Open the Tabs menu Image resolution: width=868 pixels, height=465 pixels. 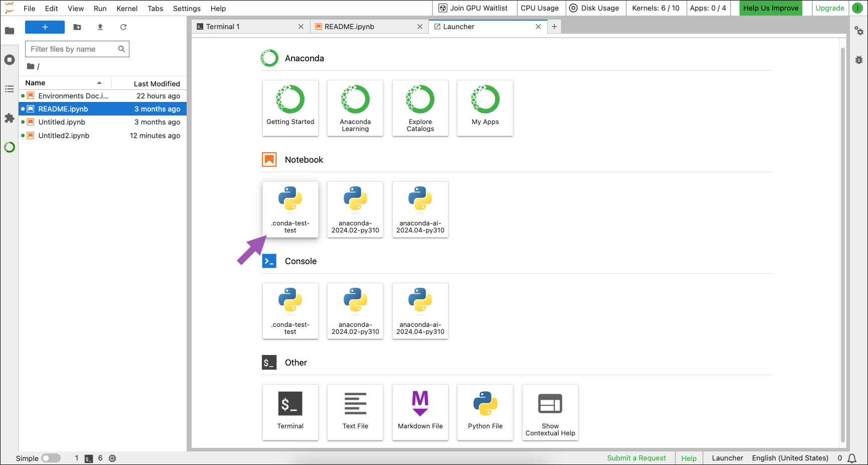click(x=156, y=9)
